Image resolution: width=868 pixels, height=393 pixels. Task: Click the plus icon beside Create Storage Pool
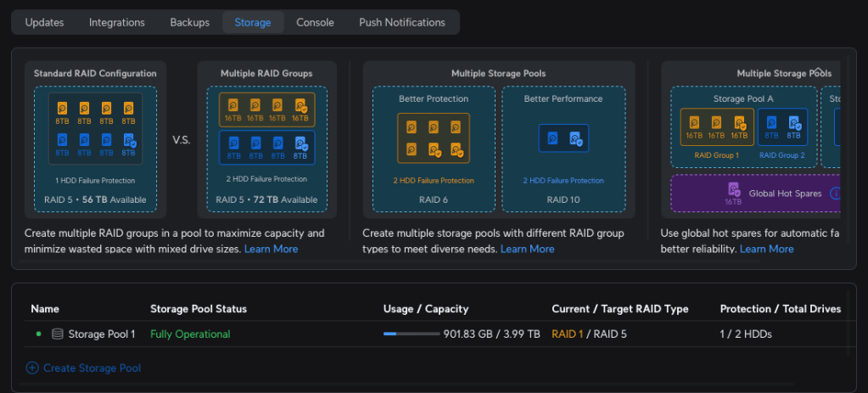32,368
